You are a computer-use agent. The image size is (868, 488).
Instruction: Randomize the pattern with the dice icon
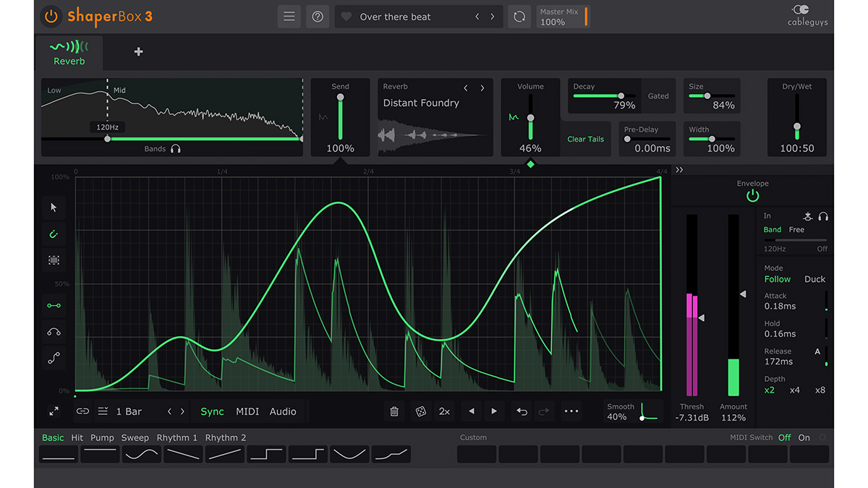pyautogui.click(x=422, y=411)
